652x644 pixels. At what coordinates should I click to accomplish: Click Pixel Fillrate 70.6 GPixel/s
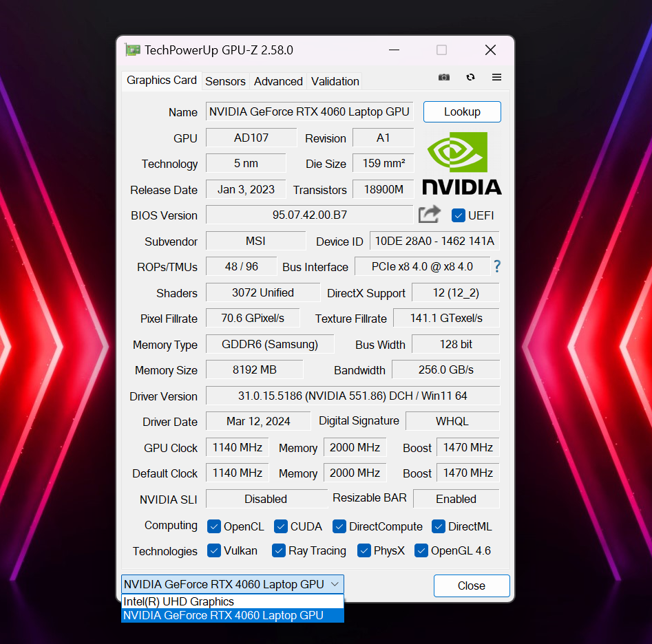tap(253, 318)
